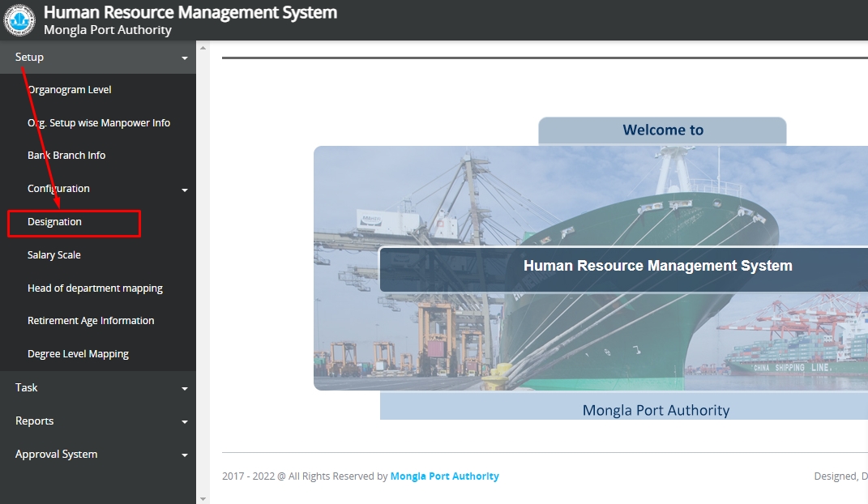Open Head of department mapping

[x=95, y=288]
